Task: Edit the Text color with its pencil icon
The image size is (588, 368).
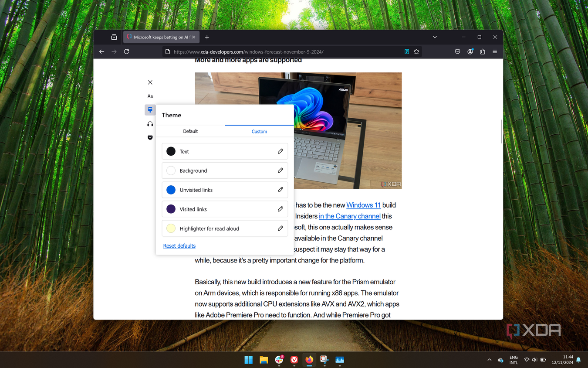Action: (x=280, y=151)
